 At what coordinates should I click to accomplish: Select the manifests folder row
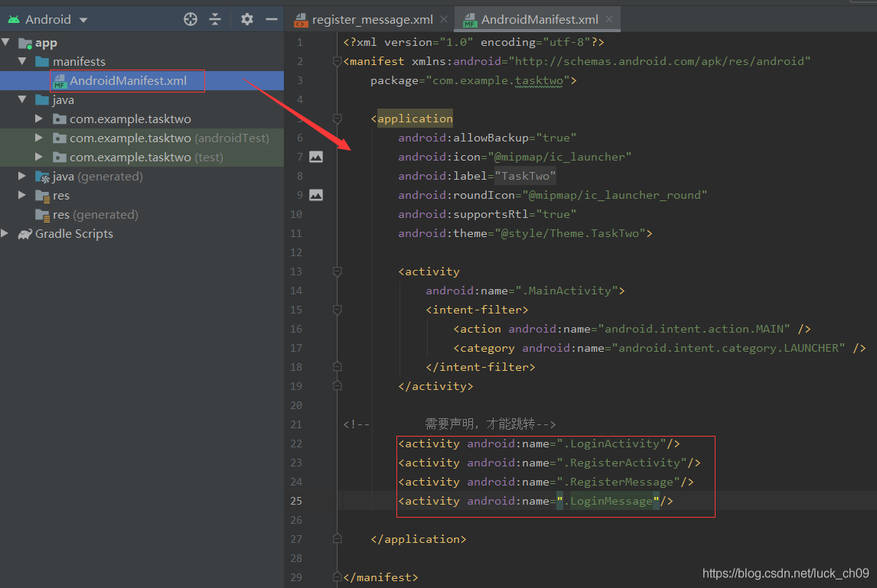tap(142, 61)
